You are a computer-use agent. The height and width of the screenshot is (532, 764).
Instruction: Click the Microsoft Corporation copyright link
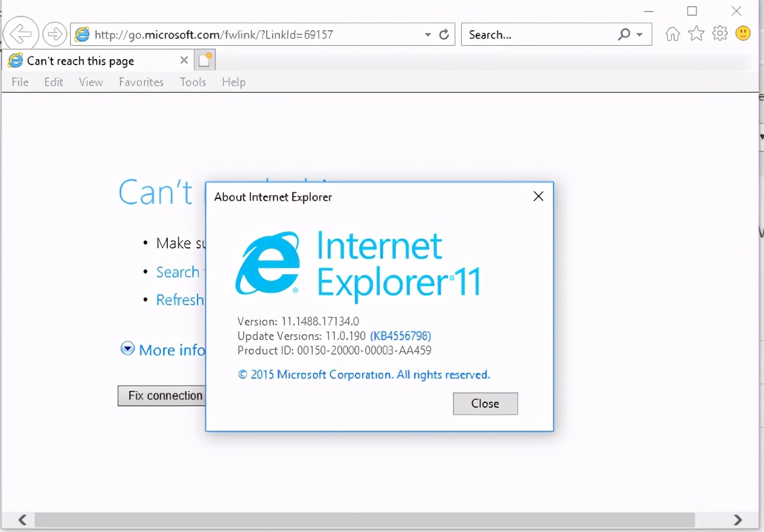click(364, 375)
